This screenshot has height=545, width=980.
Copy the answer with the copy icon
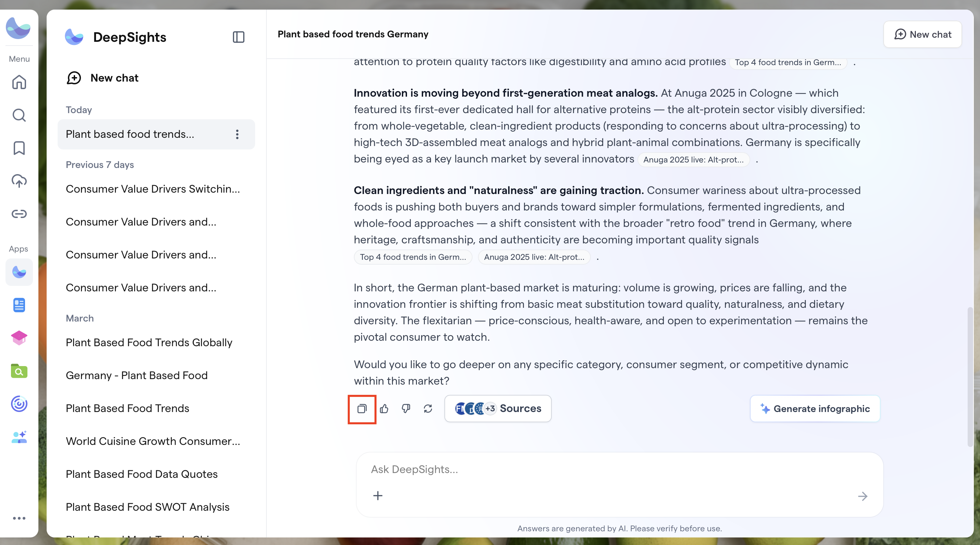[362, 409]
